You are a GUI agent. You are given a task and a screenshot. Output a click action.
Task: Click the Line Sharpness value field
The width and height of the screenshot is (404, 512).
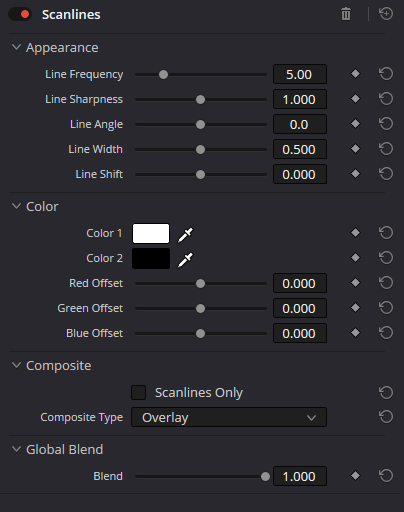tap(300, 99)
